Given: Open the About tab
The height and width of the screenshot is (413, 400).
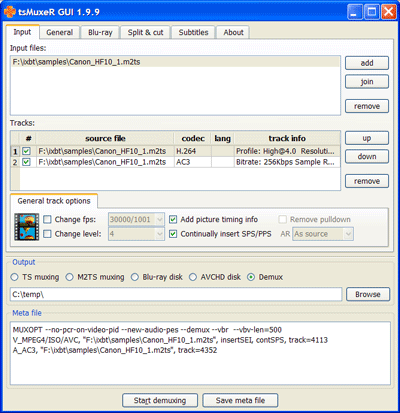Looking at the screenshot, I should pyautogui.click(x=233, y=32).
